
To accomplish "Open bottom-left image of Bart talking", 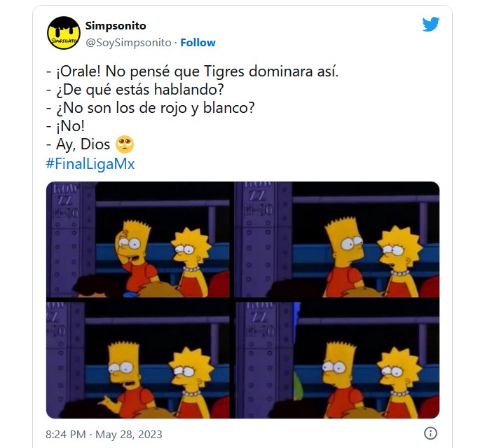I will tap(138, 360).
